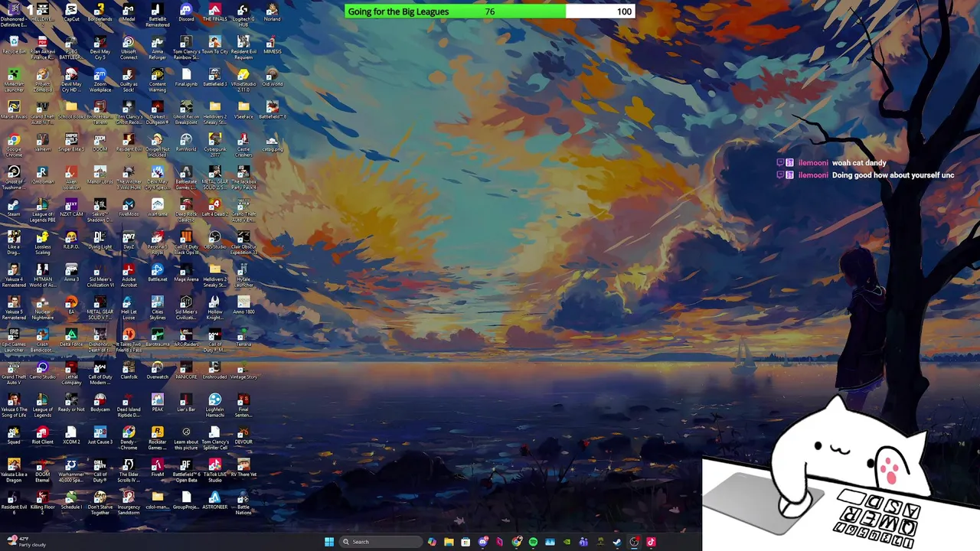Click the Going for the Big Leagues progress bar

tap(490, 11)
